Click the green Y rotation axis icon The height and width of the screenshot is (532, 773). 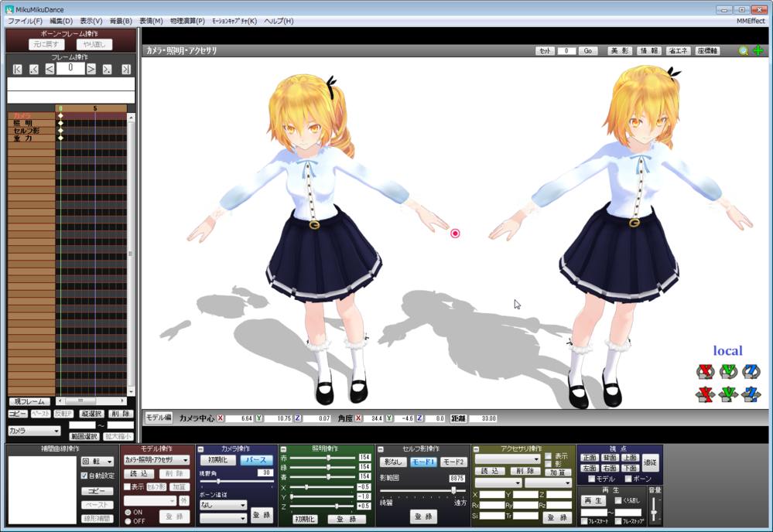click(x=727, y=372)
